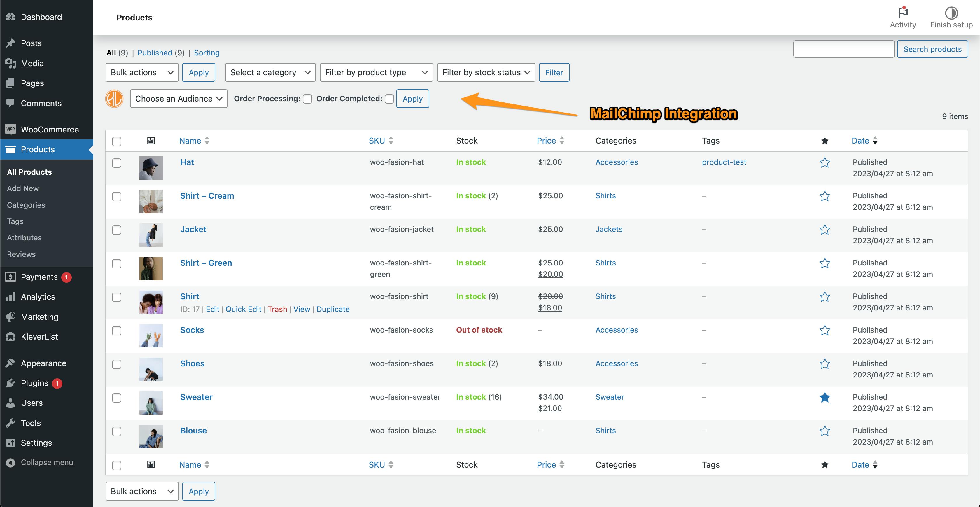Open the Hat product thumbnail
This screenshot has width=980, height=507.
151,168
